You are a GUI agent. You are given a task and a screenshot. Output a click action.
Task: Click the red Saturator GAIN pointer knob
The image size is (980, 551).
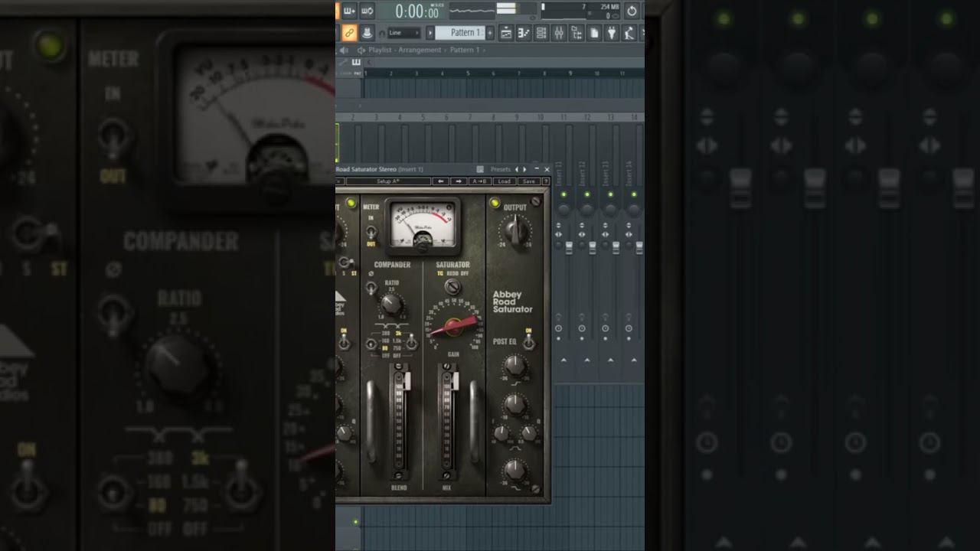[453, 327]
